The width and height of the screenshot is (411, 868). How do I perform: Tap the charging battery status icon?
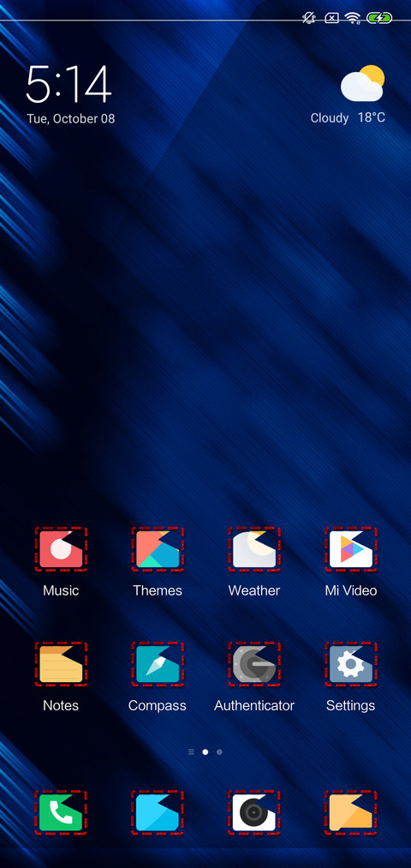379,18
